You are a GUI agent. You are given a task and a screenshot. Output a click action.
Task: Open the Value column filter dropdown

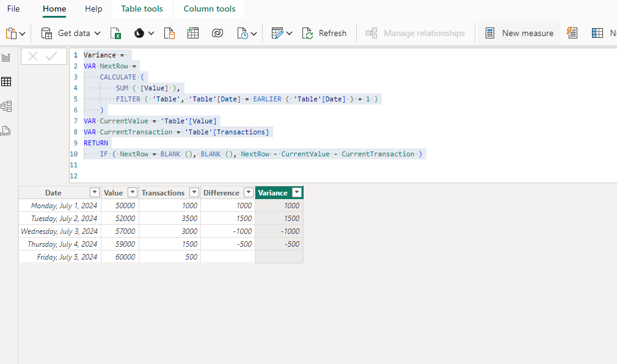tap(133, 192)
